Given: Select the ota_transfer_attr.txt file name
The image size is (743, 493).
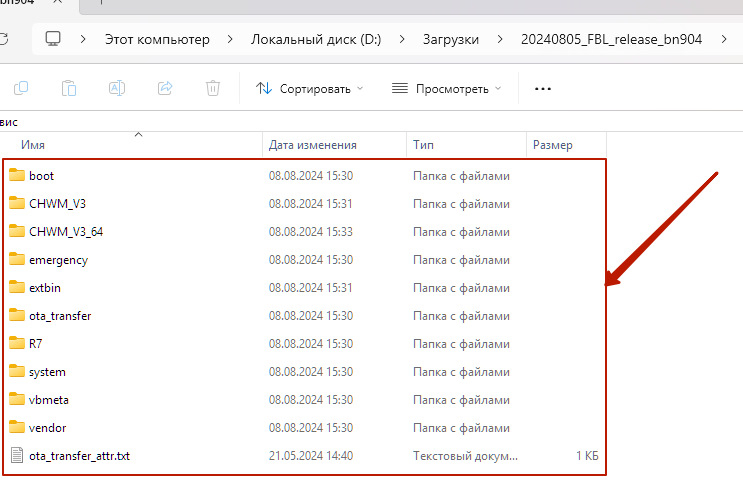Looking at the screenshot, I should click(x=79, y=456).
